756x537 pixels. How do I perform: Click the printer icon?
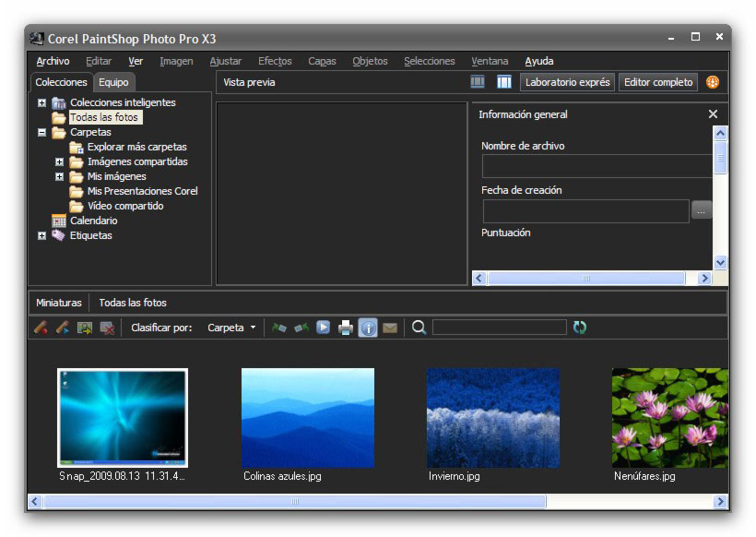coord(345,328)
